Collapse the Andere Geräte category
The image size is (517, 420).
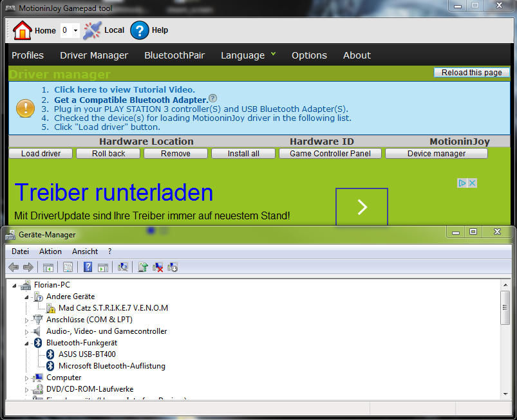(x=26, y=297)
